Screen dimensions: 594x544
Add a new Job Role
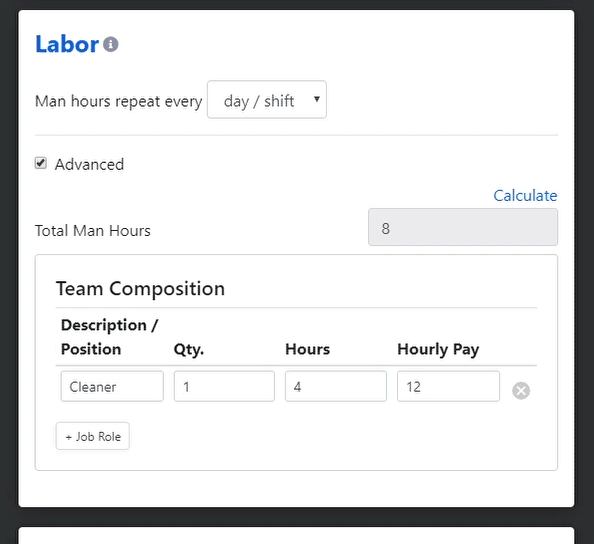click(93, 436)
